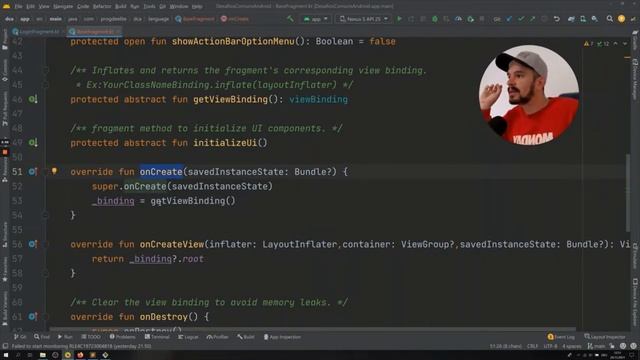Click the Attach Debugger to process icon
Image resolution: width=640 pixels, height=360 pixels.
pyautogui.click(x=471, y=19)
